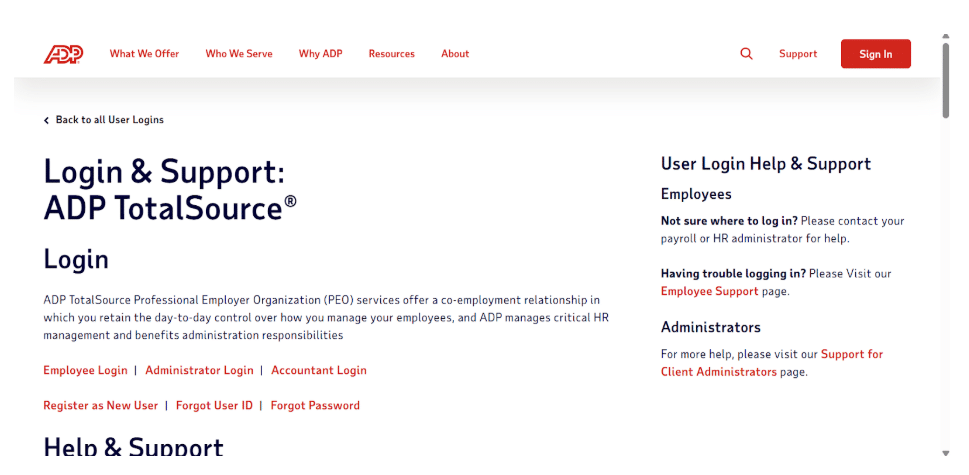This screenshot has width=969, height=475.
Task: Click the 'Login & Support: ADP TotalSource' heading
Action: coord(170,190)
